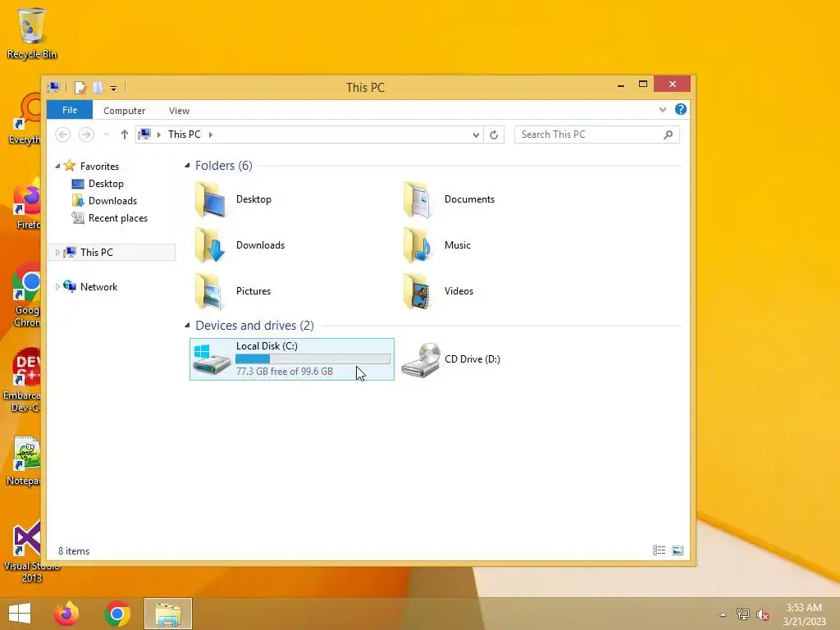Screen dimensions: 840x630
Task: Select Desktop under Favorites
Action: (x=106, y=184)
